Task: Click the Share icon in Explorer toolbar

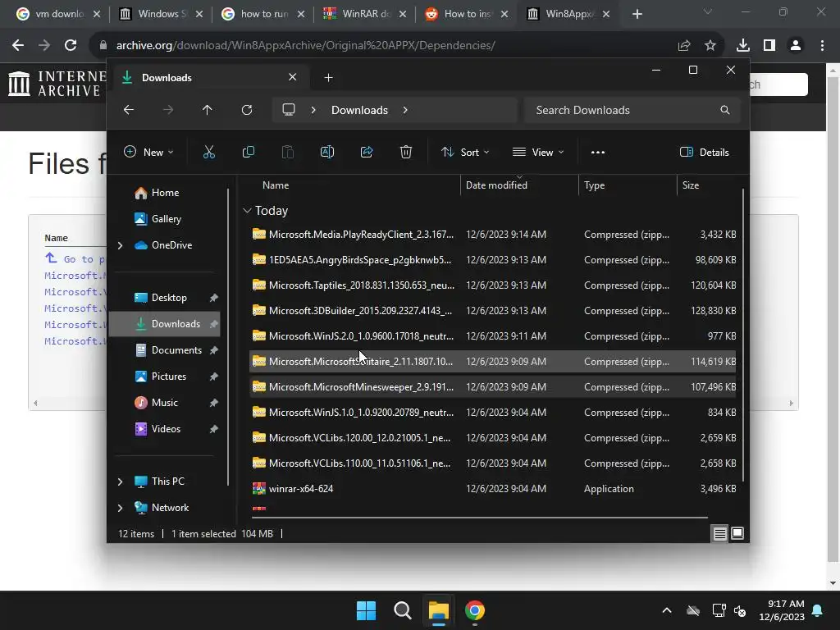Action: click(x=367, y=152)
